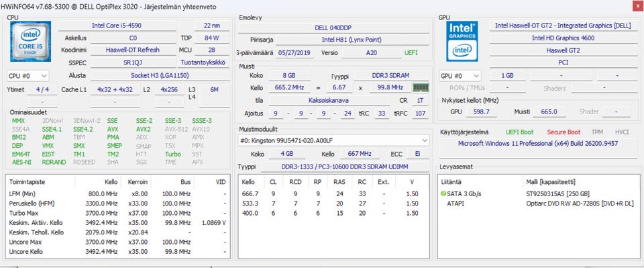Image resolution: width=644 pixels, height=268 pixels.
Task: Click the A20 BIOS version field
Action: coord(372,52)
